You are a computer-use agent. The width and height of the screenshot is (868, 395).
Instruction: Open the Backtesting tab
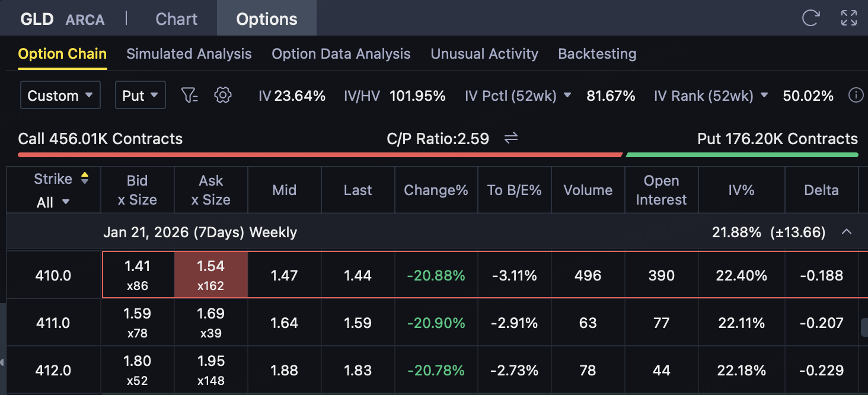click(597, 54)
